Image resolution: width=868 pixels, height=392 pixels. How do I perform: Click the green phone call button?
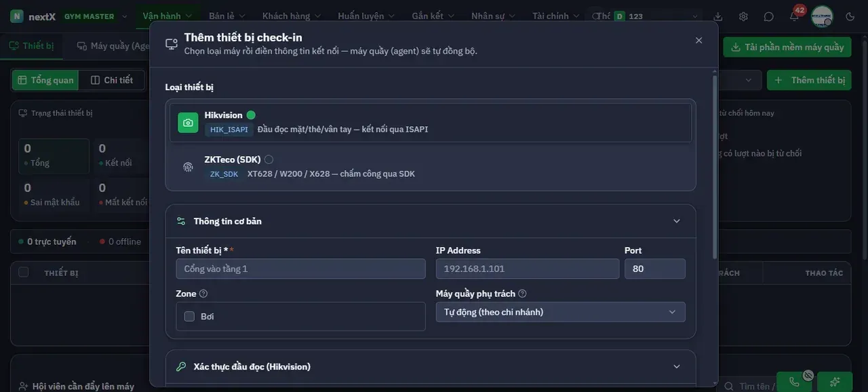pyautogui.click(x=794, y=382)
